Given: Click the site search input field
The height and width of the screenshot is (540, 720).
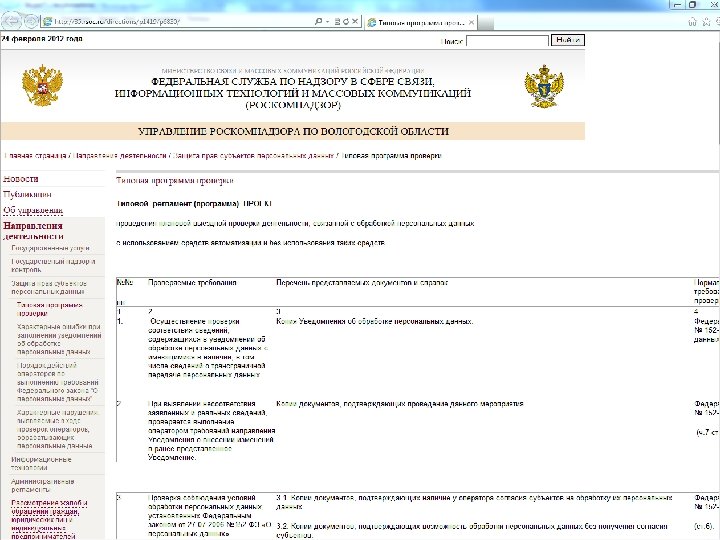Looking at the screenshot, I should 507,41.
